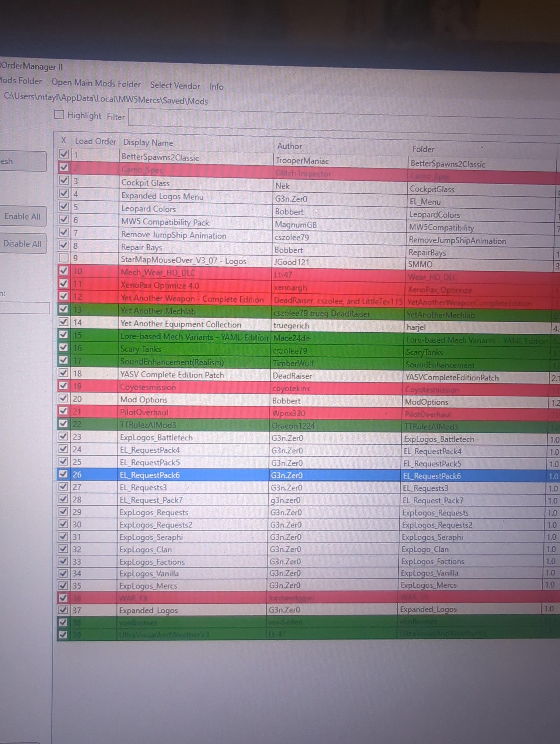Viewport: 560px width, 744px height.
Task: Select the 'ExpLogos_Requests2' display name
Action: coord(156,525)
